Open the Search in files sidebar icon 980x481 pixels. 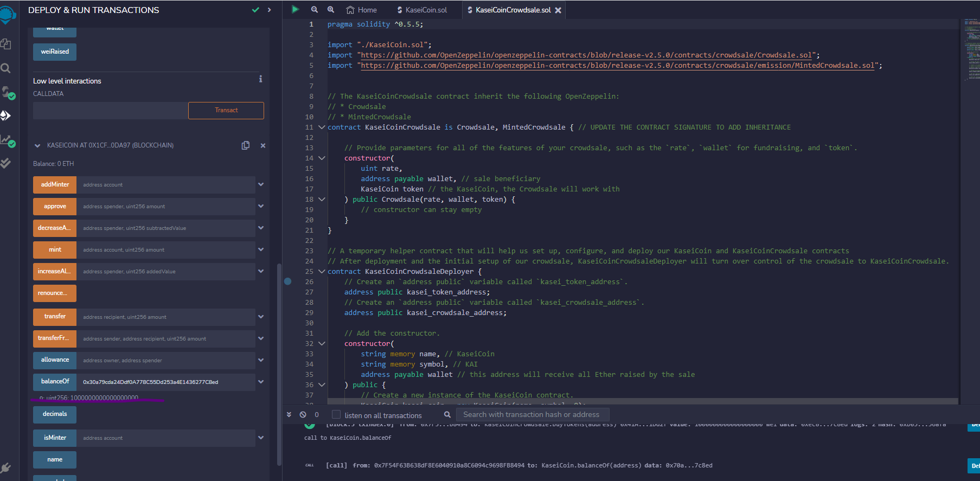pyautogui.click(x=5, y=68)
